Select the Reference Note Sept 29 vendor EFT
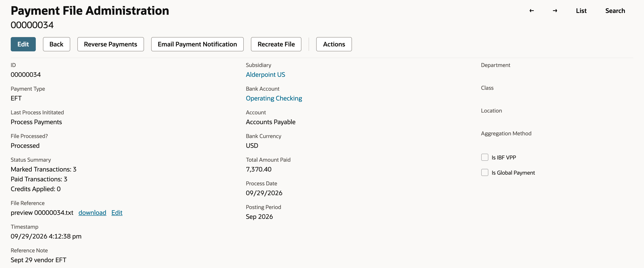Image resolution: width=644 pixels, height=268 pixels. tap(38, 260)
